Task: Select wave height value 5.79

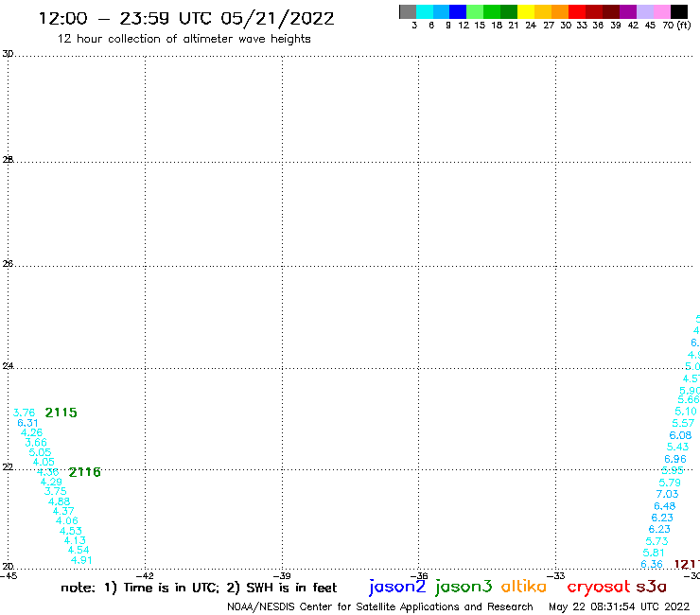Action: tap(670, 483)
